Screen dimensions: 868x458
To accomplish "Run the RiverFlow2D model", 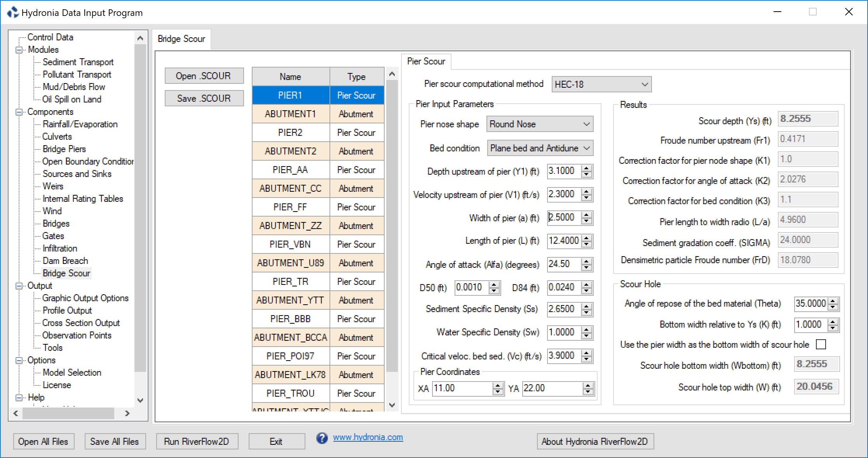I will [197, 441].
